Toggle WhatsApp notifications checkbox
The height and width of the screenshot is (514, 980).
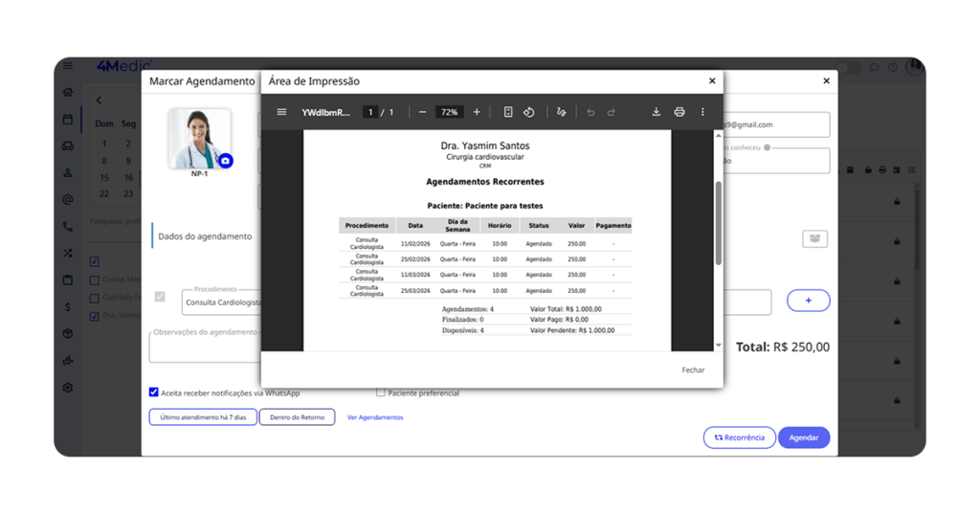(154, 392)
